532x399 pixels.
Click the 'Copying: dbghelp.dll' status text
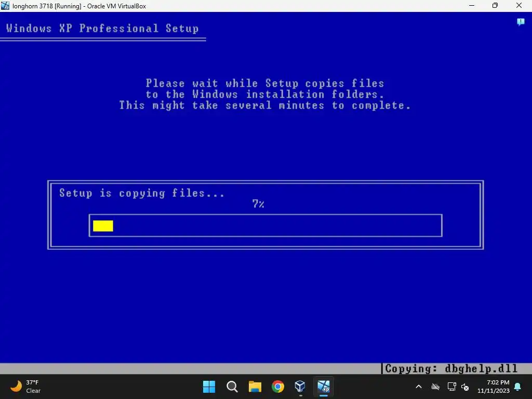(451, 369)
